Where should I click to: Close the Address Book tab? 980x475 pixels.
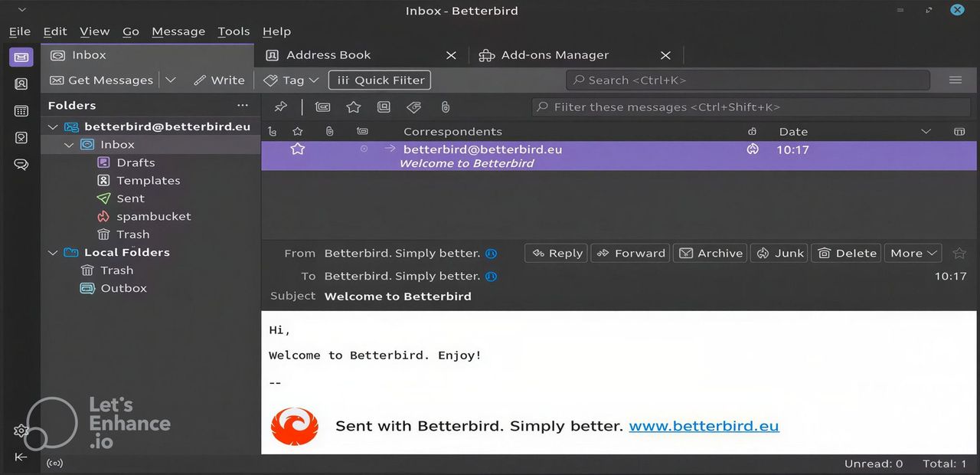pyautogui.click(x=451, y=55)
